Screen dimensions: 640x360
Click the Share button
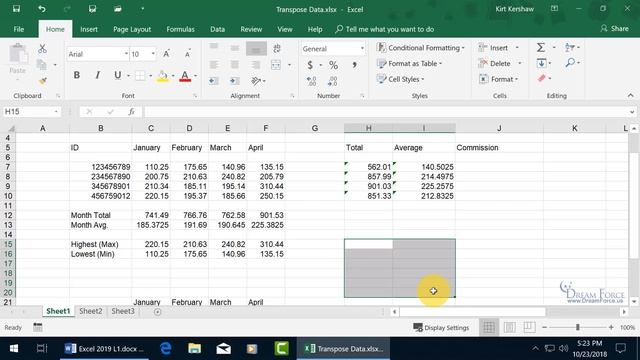tap(615, 29)
